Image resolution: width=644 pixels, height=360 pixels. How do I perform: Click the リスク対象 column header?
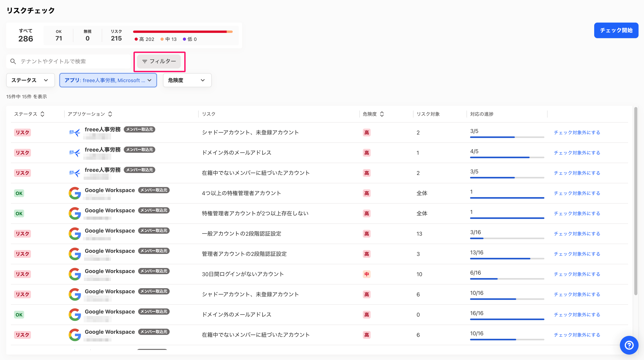428,114
